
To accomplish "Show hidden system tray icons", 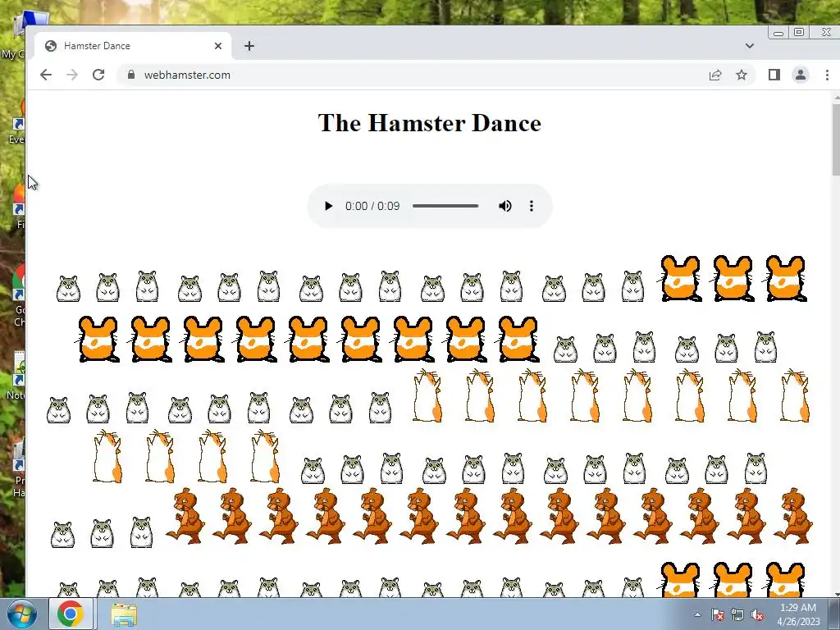I will point(697,614).
